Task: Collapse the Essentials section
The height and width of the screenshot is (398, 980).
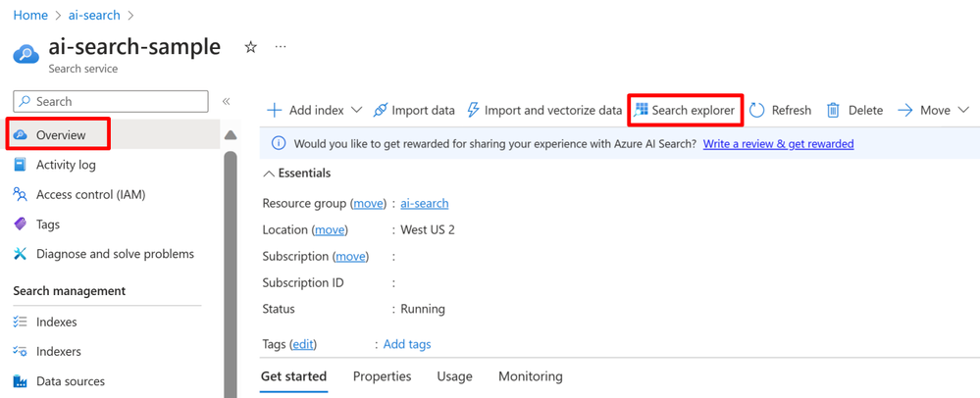Action: (x=269, y=174)
